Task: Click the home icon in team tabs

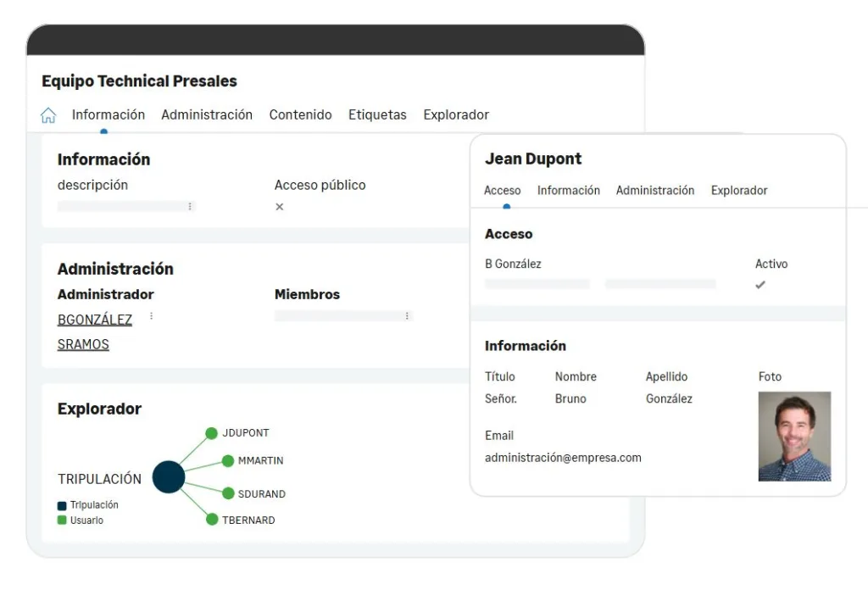Action: 48,115
